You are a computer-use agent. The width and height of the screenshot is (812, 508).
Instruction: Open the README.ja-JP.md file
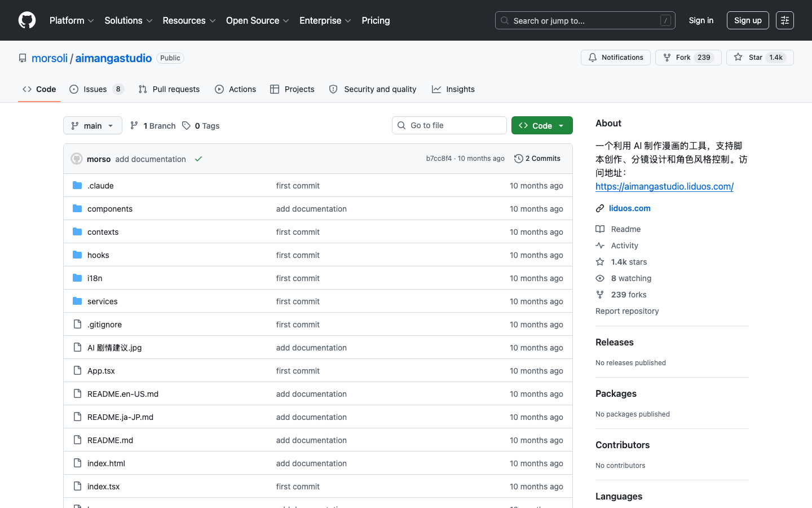coord(120,417)
